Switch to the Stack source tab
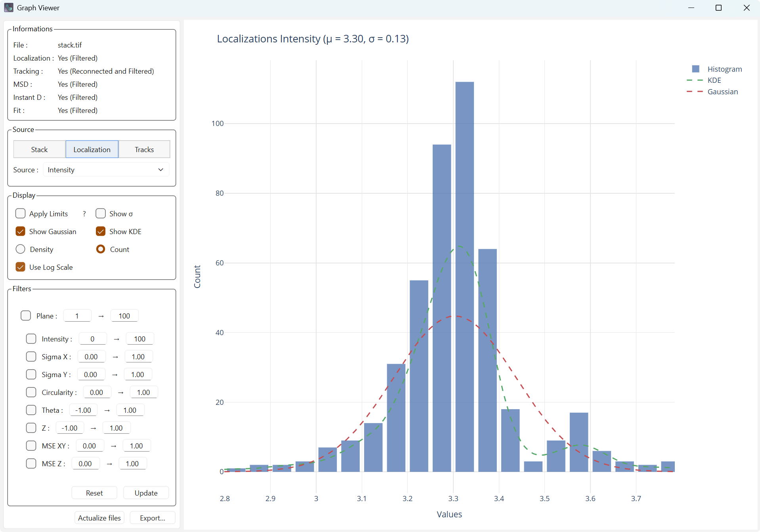 (x=39, y=150)
